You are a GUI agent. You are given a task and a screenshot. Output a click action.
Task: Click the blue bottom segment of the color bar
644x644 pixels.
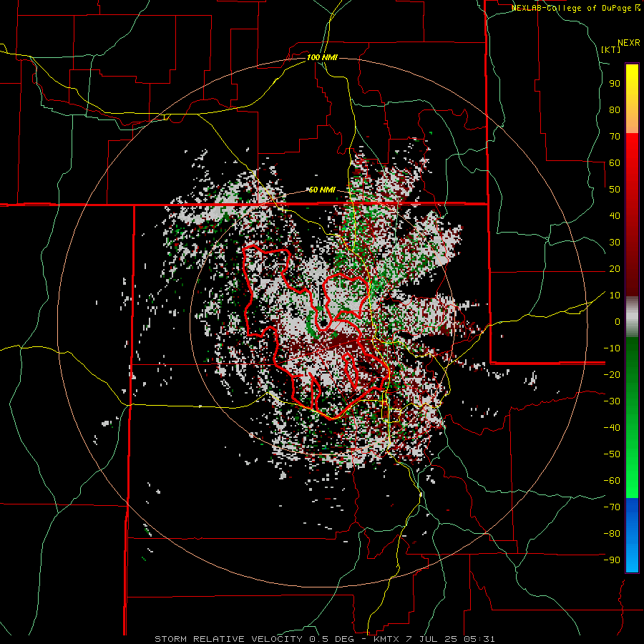pos(632,535)
